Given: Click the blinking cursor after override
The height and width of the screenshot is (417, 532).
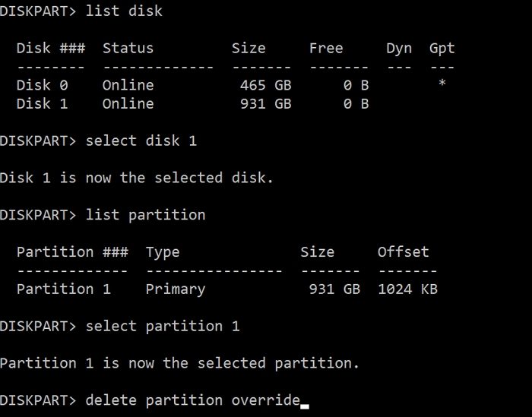Looking at the screenshot, I should coord(305,404).
